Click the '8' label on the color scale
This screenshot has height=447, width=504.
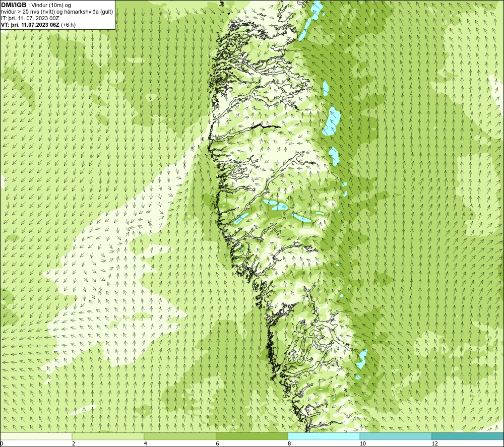pyautogui.click(x=290, y=443)
